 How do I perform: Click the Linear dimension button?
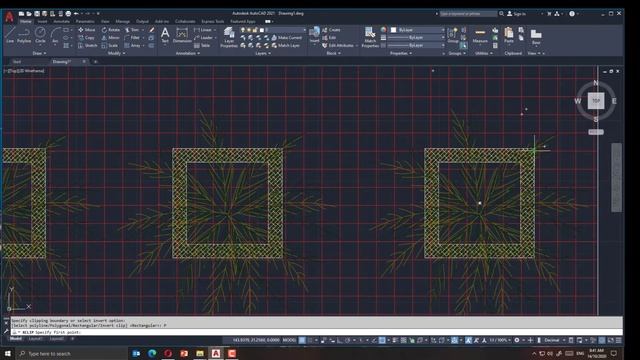203,30
